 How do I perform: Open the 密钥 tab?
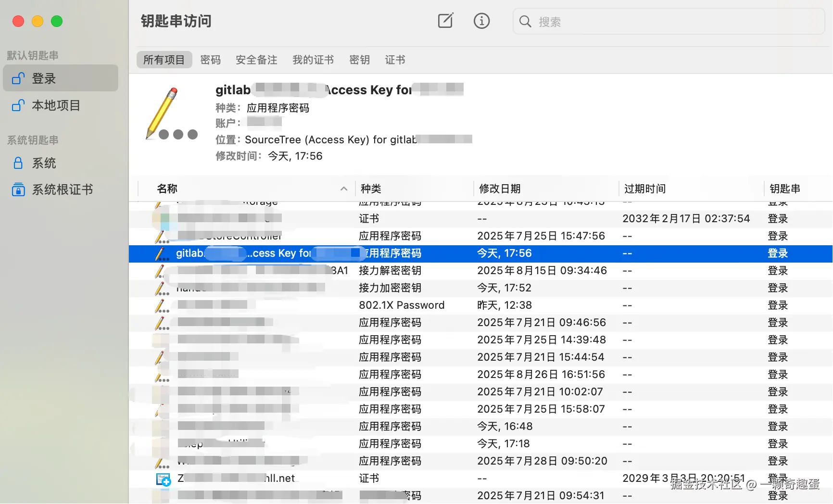(x=360, y=60)
